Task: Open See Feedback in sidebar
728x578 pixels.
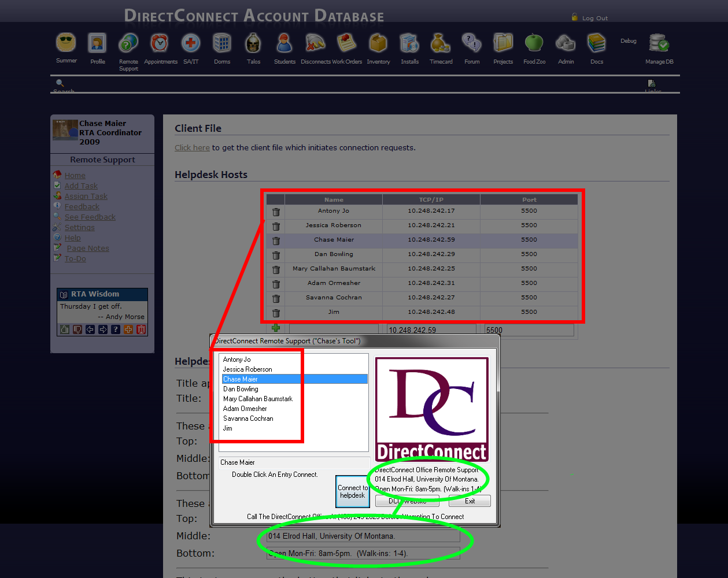Action: (90, 217)
